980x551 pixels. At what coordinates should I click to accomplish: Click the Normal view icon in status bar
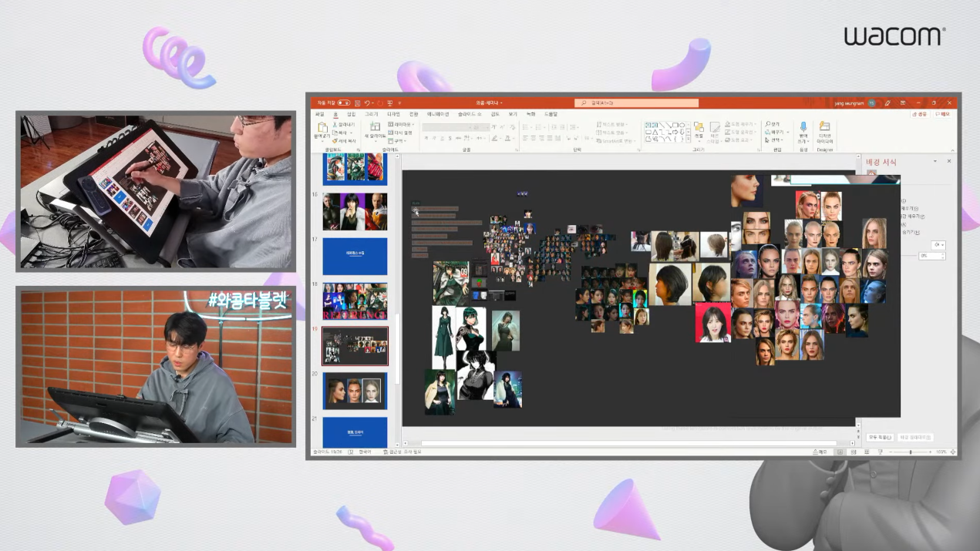[840, 452]
